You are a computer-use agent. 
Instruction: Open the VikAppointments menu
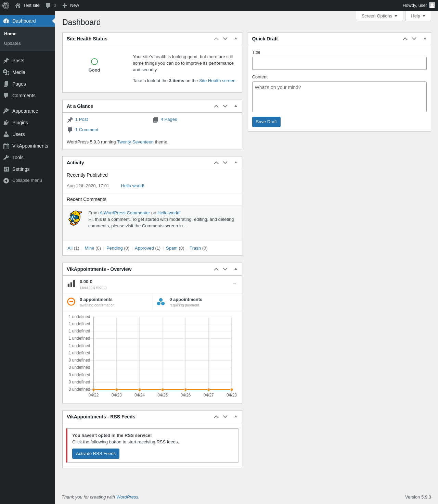(27, 146)
